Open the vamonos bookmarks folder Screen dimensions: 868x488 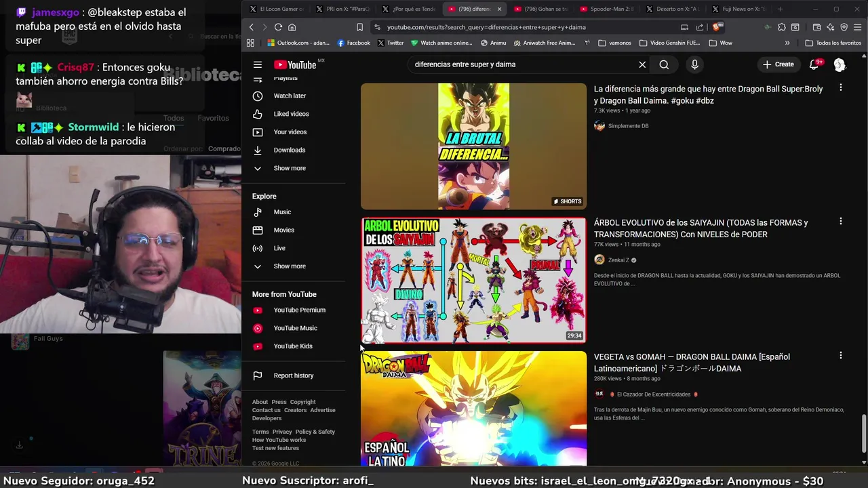tap(615, 43)
